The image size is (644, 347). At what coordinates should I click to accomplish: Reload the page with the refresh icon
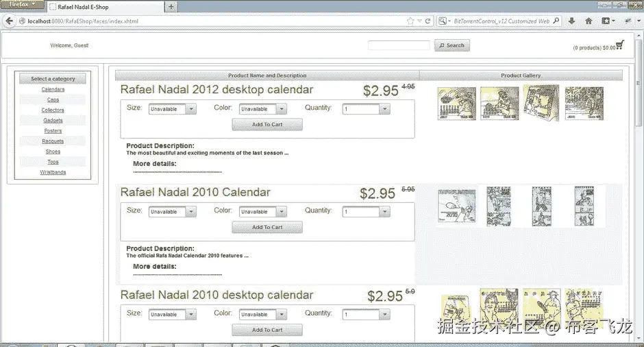coord(428,21)
